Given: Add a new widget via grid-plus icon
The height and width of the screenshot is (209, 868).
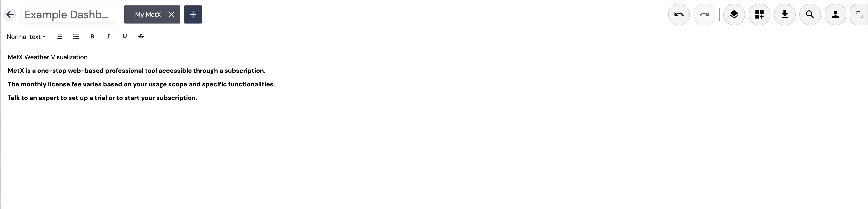Looking at the screenshot, I should click(759, 14).
